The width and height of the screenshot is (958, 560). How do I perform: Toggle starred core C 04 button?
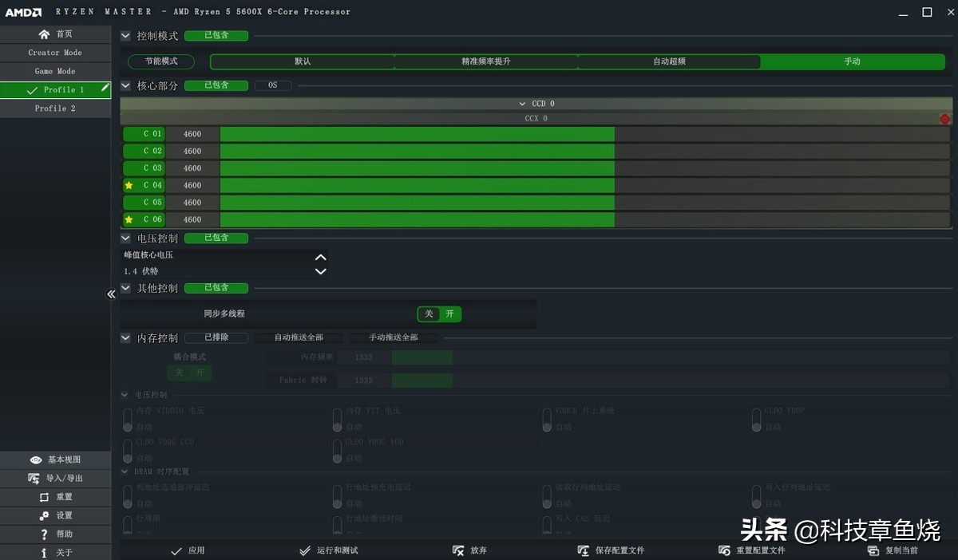tap(144, 185)
